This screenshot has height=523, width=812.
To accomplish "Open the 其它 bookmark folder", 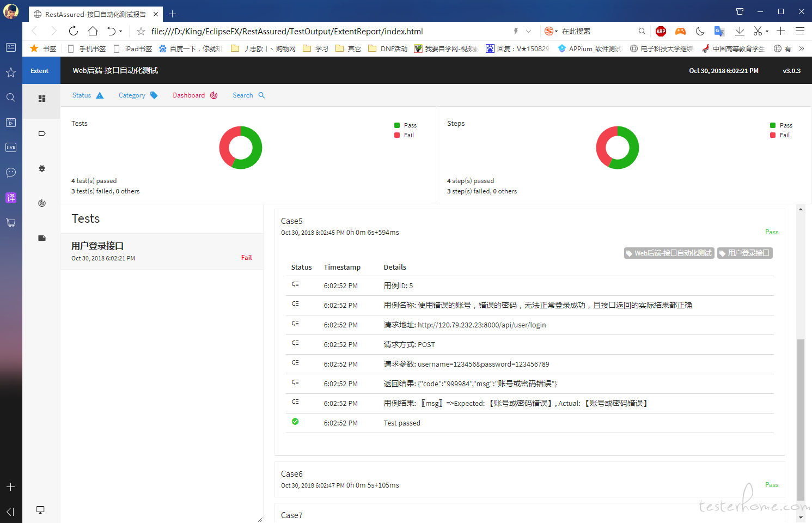I will 349,48.
